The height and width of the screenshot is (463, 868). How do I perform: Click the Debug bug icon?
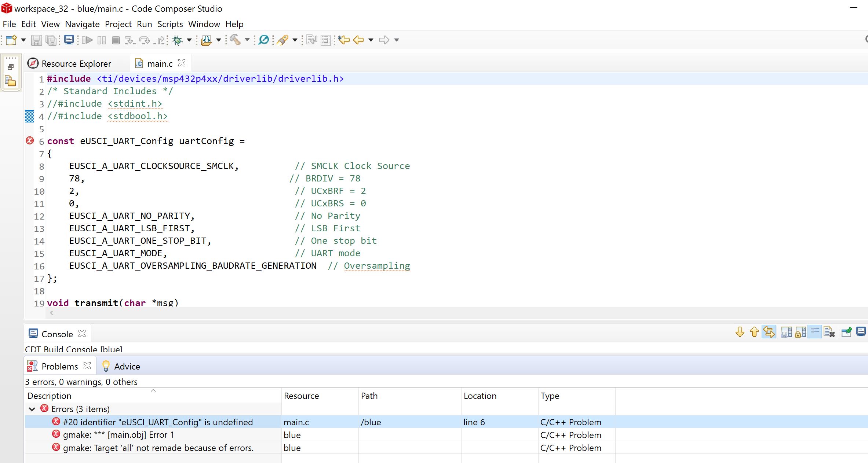coord(178,40)
